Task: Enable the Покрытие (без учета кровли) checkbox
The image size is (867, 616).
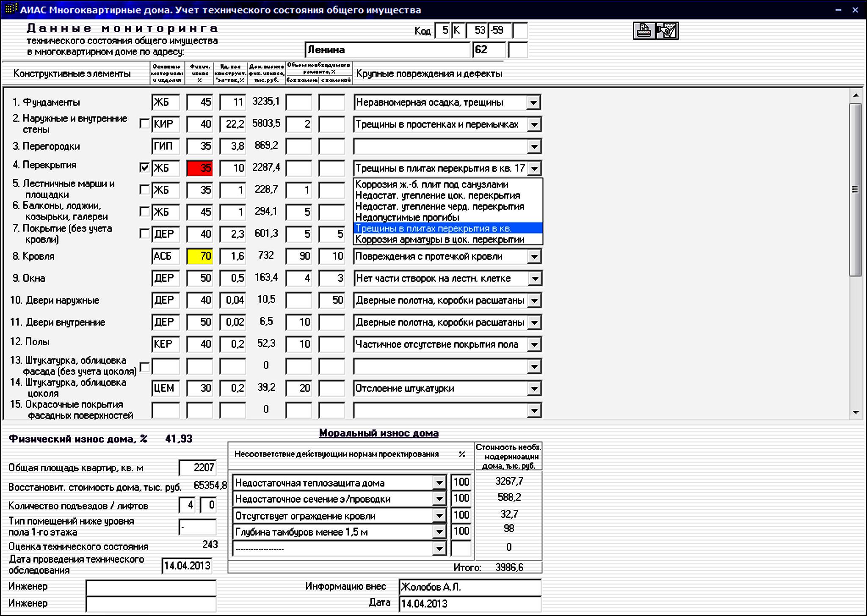Action: [x=144, y=234]
